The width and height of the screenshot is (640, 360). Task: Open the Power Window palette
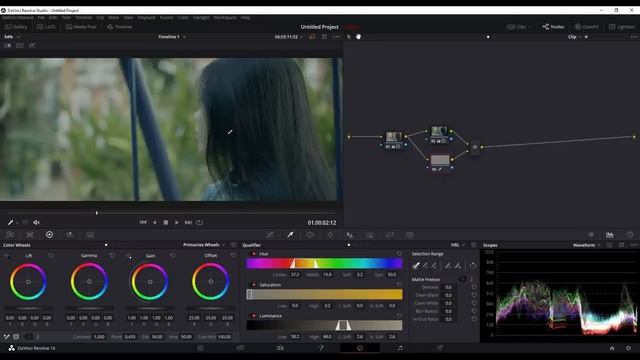pyautogui.click(x=310, y=235)
